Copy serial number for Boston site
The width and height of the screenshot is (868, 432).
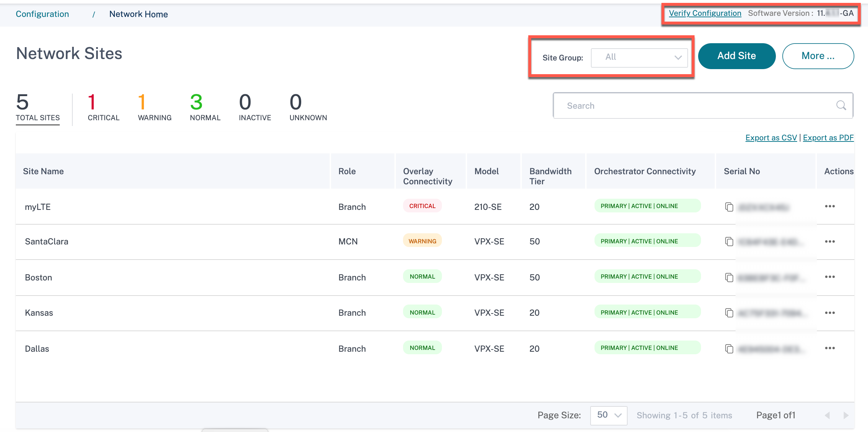coord(729,278)
